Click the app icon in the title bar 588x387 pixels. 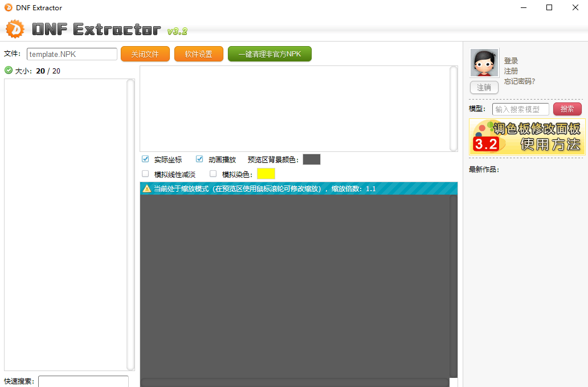(x=7, y=7)
